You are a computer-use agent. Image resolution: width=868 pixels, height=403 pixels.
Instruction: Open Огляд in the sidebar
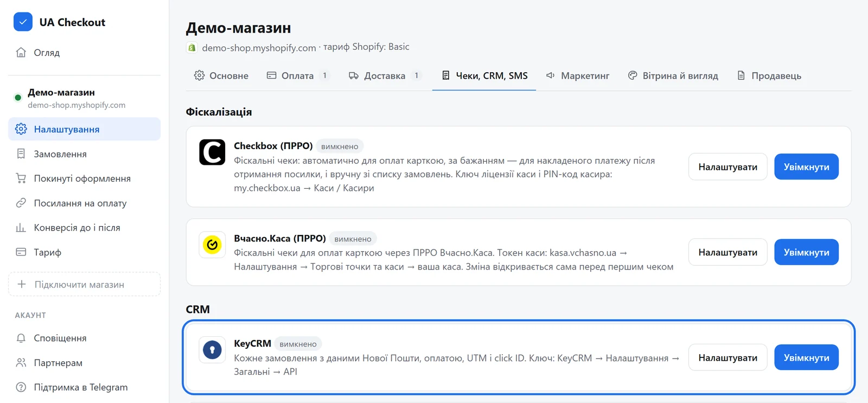(x=85, y=53)
